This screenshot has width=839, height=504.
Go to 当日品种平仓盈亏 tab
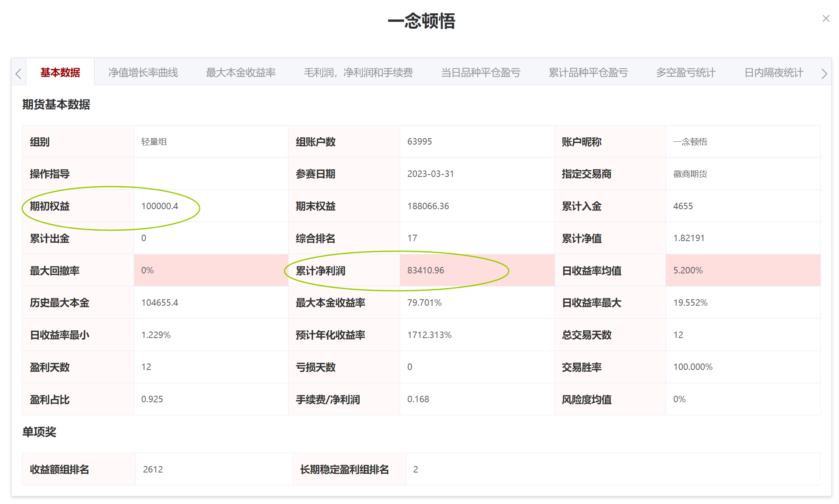[x=481, y=73]
